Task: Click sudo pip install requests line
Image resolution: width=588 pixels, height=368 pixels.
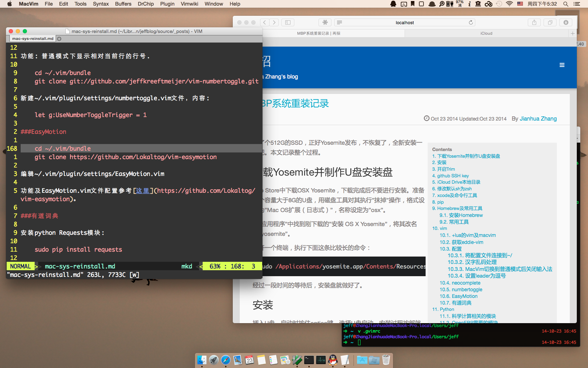Action: click(x=78, y=250)
